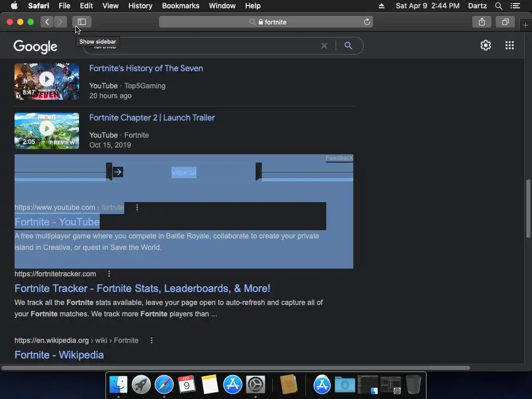
Task: Click the Feedback link
Action: [339, 158]
